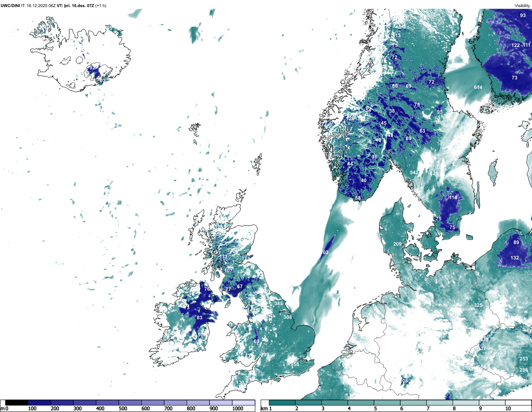Screen dimensions: 532x412
Task: Click the '253' value on the map
Action: pyautogui.click(x=524, y=359)
